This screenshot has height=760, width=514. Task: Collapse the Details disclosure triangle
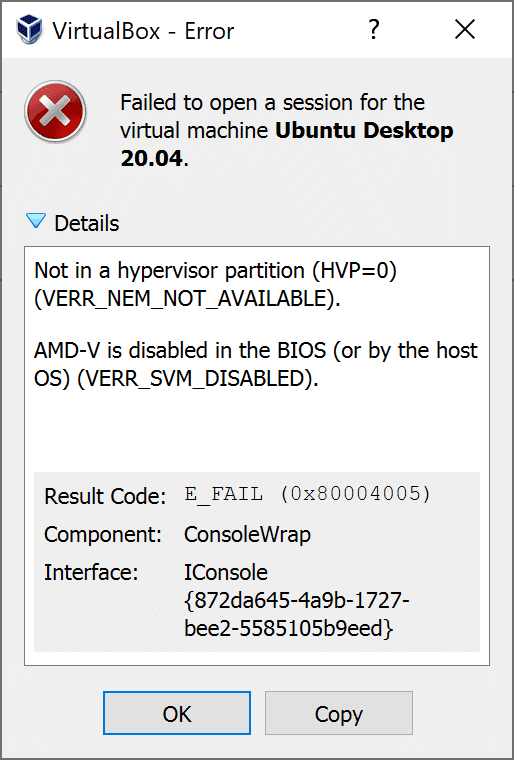[36, 222]
